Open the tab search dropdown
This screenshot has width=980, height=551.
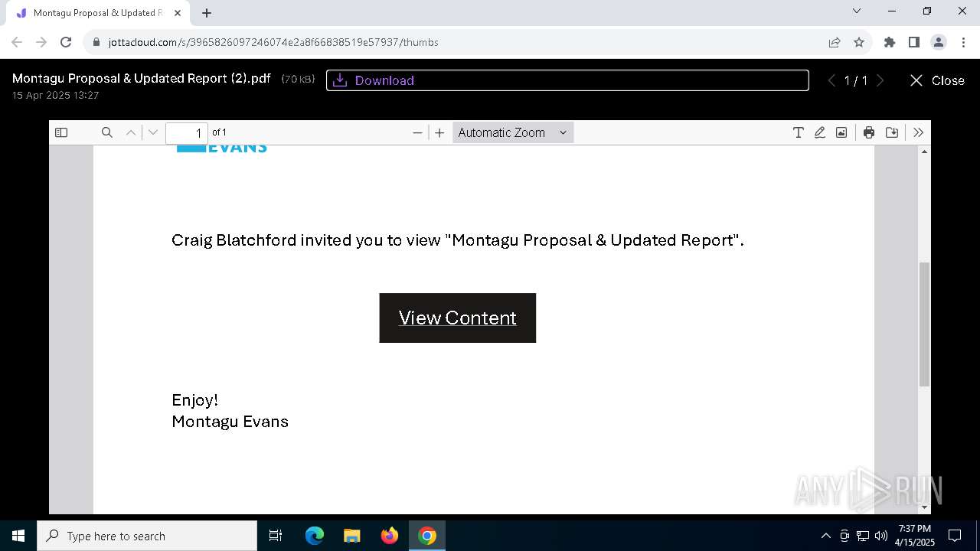[x=857, y=11]
